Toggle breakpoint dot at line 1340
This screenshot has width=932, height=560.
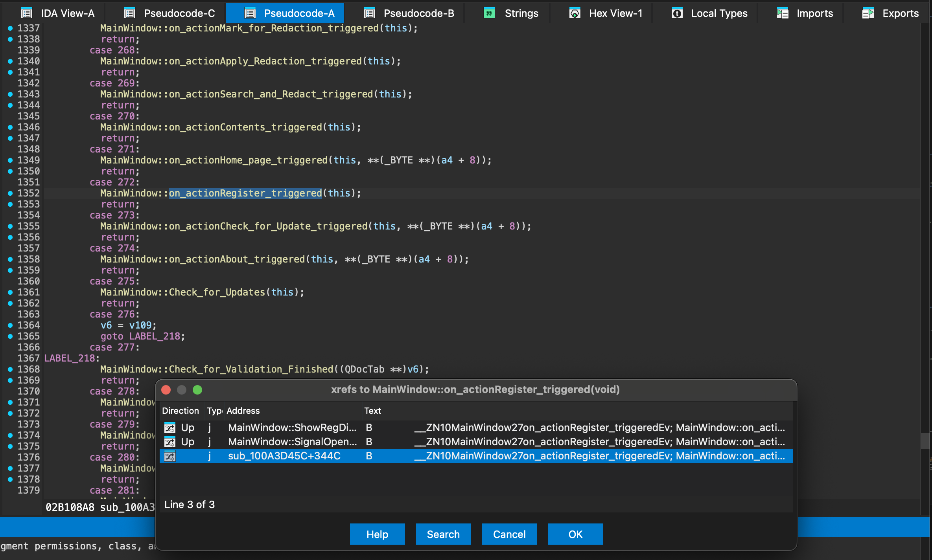(10, 61)
